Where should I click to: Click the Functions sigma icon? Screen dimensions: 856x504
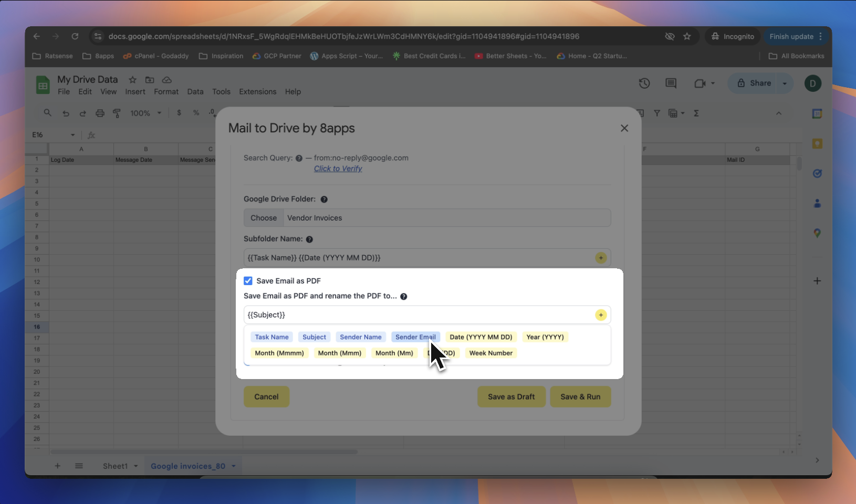point(696,113)
